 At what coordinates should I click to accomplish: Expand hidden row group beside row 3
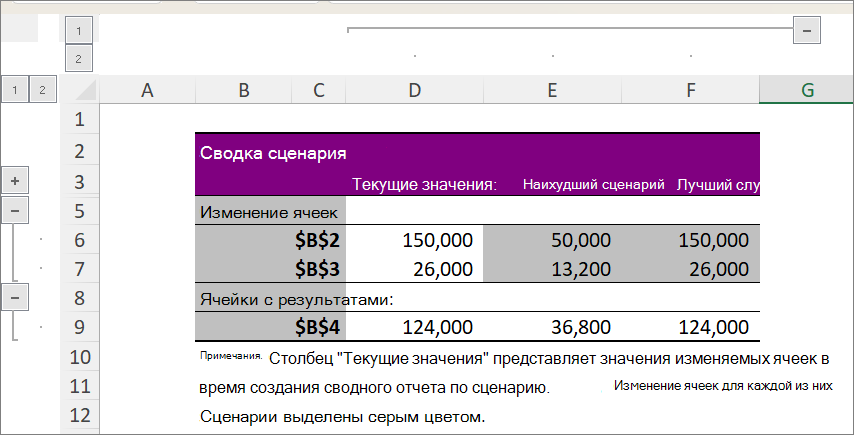(15, 181)
